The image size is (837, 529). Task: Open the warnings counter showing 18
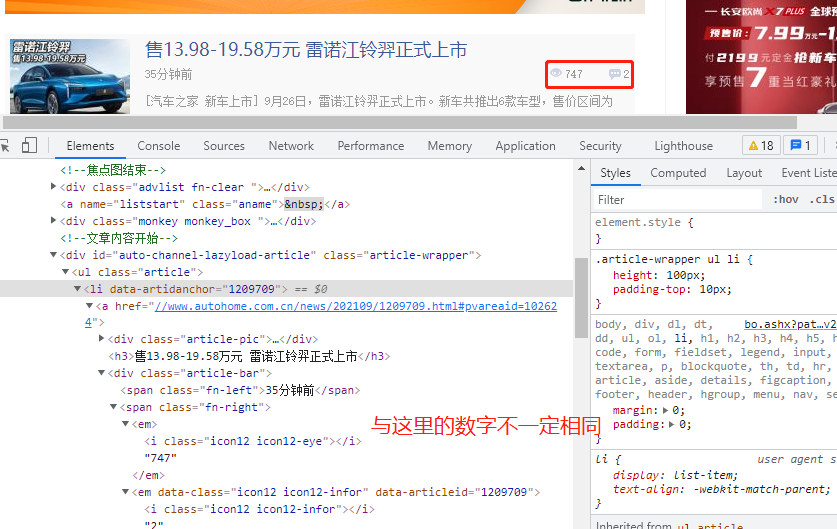[761, 146]
